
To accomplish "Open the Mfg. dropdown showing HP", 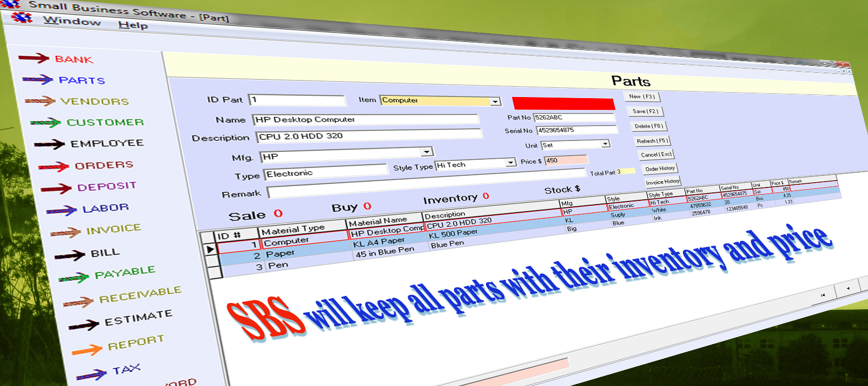I will (x=426, y=152).
